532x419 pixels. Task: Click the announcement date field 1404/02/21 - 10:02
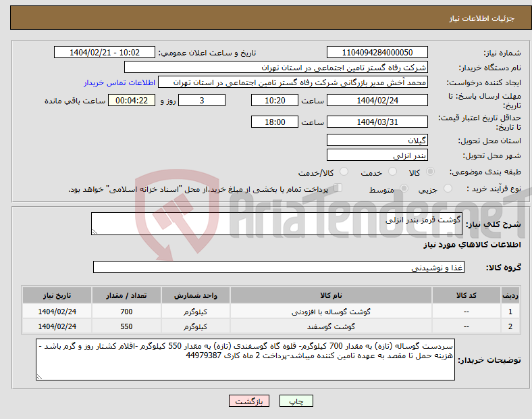tap(105, 52)
